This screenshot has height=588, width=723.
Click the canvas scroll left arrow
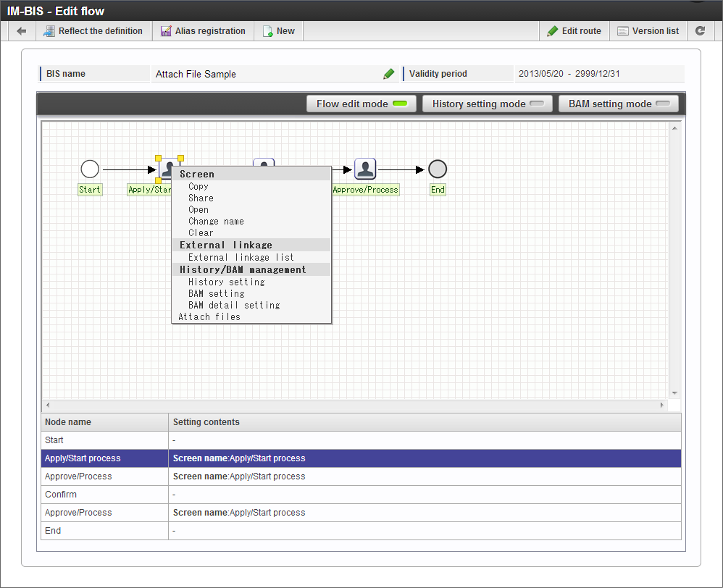point(48,405)
